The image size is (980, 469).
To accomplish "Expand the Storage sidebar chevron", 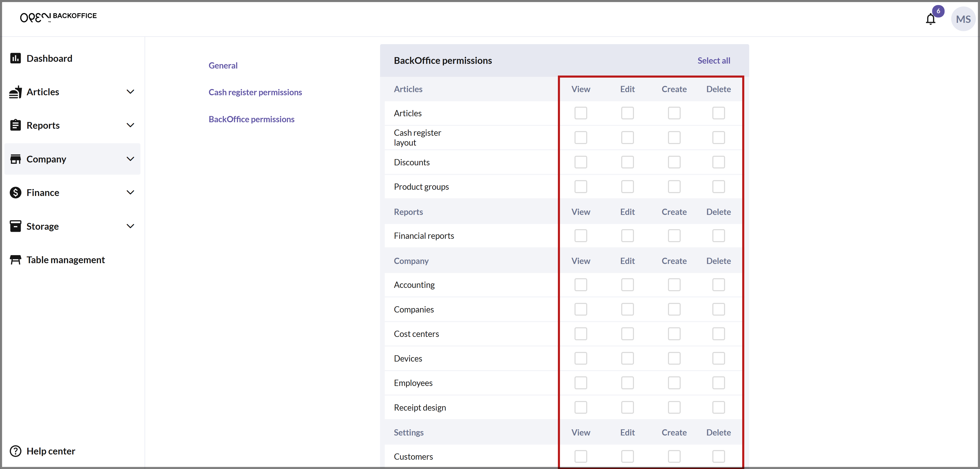I will click(x=130, y=226).
